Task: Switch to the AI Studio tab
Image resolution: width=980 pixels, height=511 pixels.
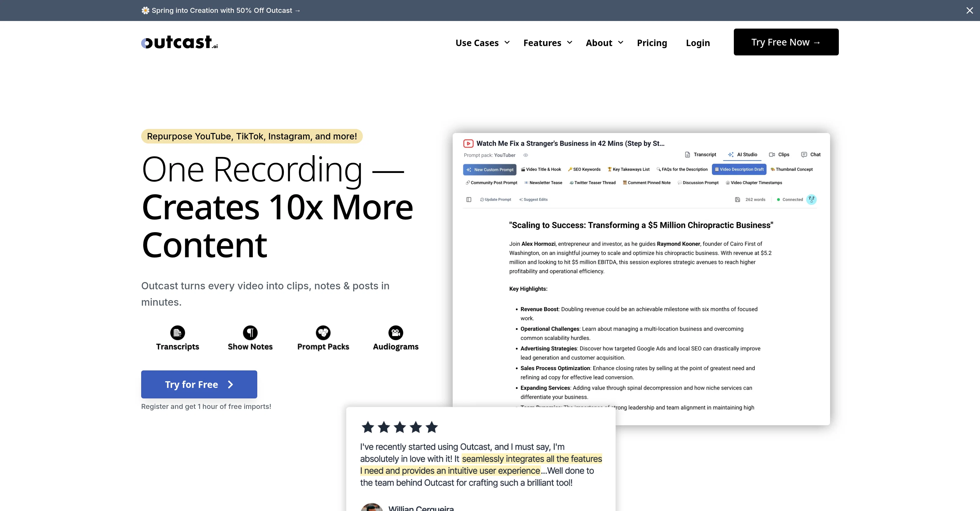Action: (742, 155)
